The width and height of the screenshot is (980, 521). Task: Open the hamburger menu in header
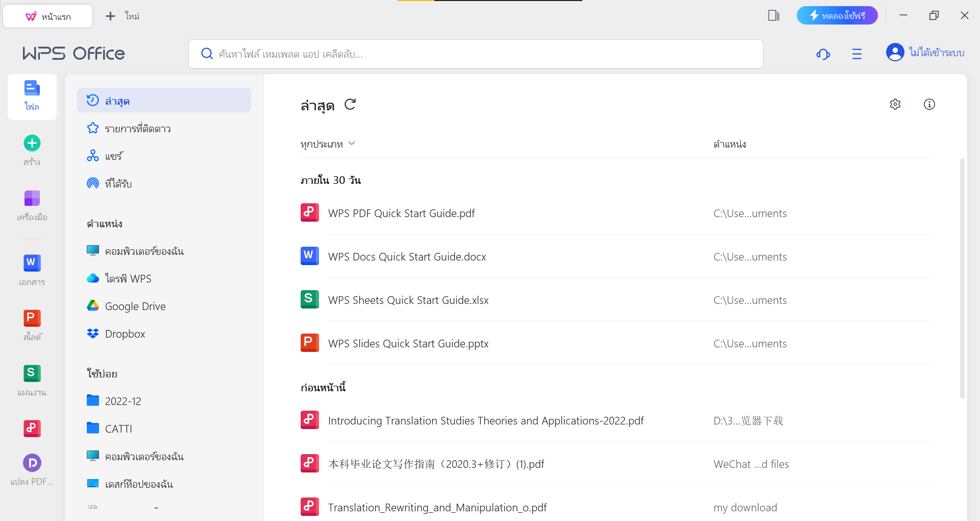pyautogui.click(x=856, y=54)
